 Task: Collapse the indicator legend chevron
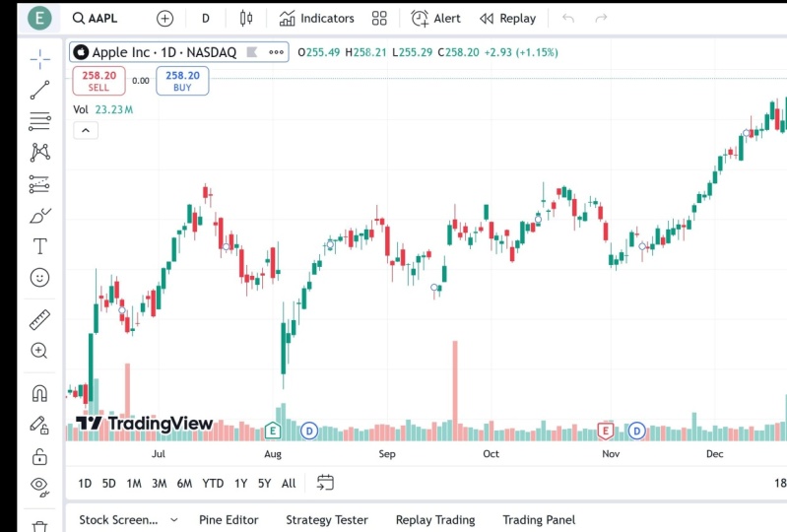(86, 130)
